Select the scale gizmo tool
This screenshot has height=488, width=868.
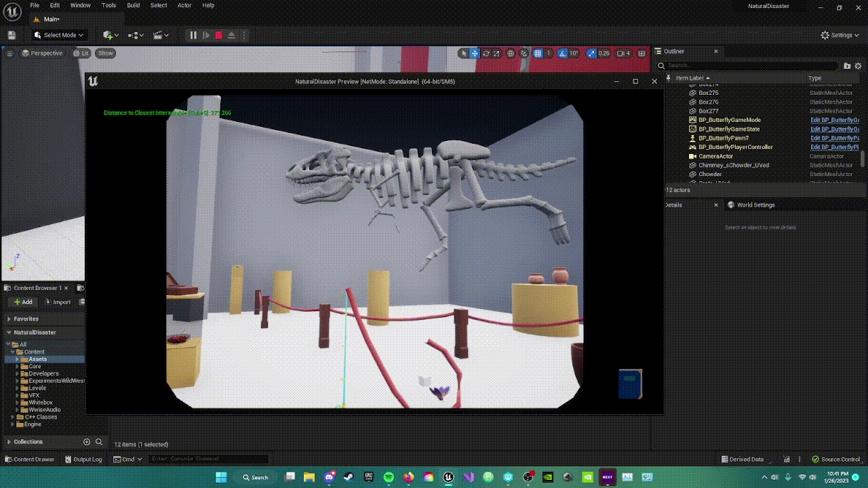(496, 53)
